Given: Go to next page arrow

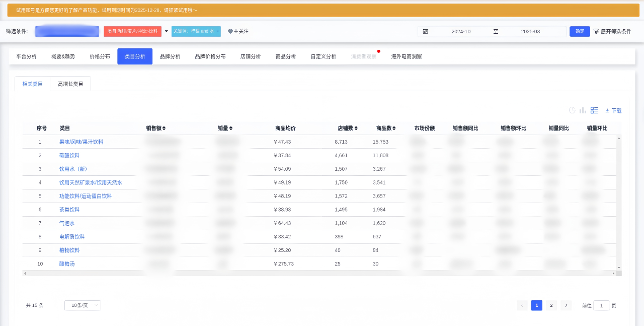Looking at the screenshot, I should 566,305.
